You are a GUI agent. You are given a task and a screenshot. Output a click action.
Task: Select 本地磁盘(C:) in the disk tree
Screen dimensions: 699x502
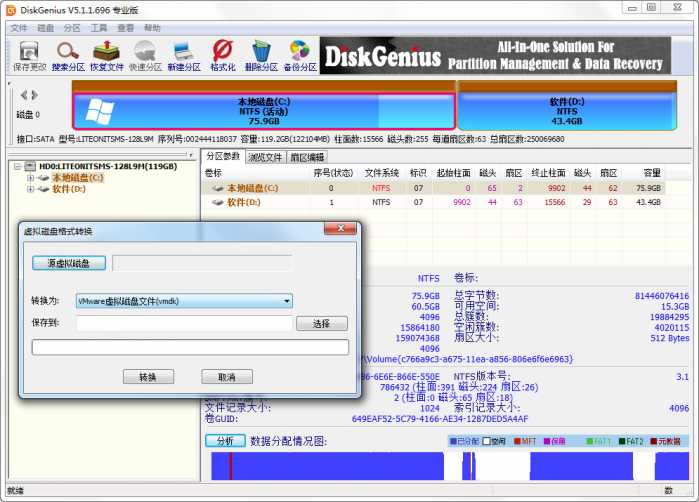coord(78,178)
